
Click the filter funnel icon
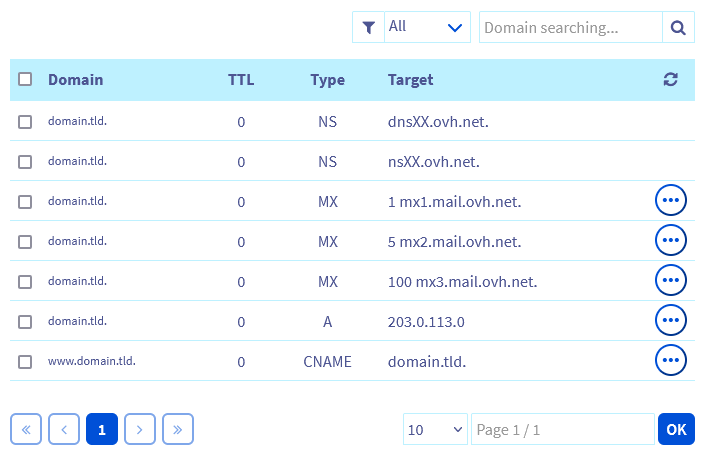tap(368, 28)
